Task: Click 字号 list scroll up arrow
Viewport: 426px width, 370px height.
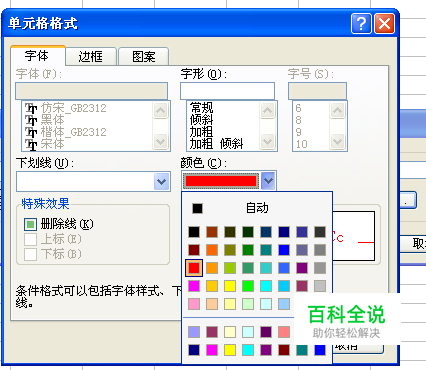Action: 337,110
